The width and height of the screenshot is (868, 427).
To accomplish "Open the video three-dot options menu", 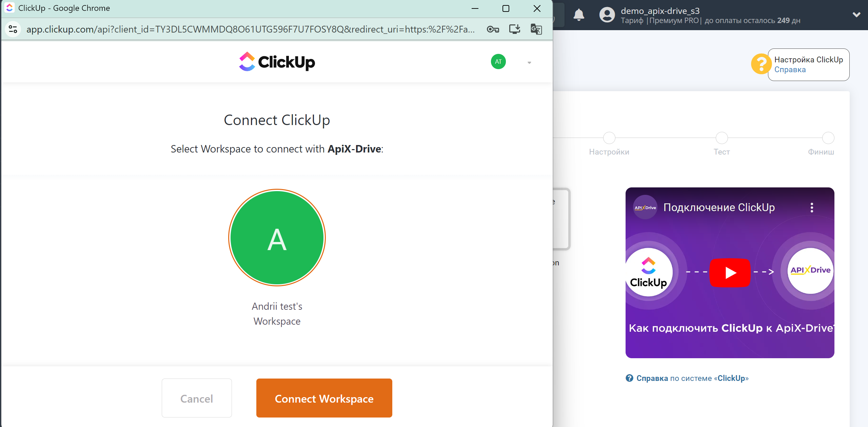I will (x=812, y=207).
